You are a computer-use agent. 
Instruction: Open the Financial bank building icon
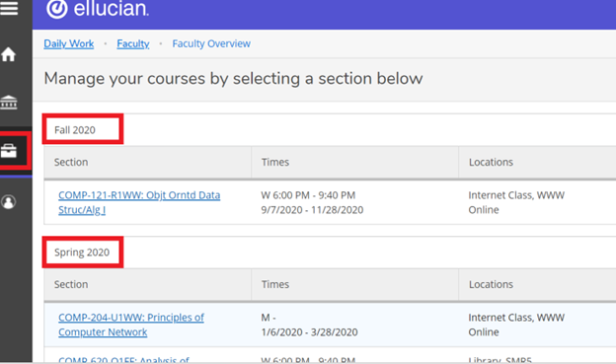[8, 102]
